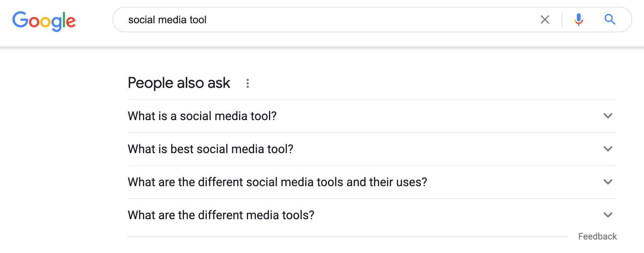Click the Google logo
Viewport: 644px width, 253px height.
(x=44, y=21)
